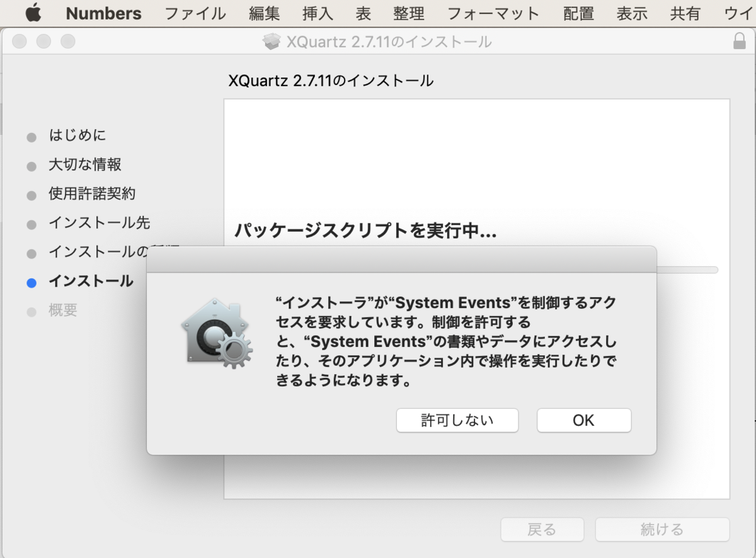Open the 表示 menu
Image resolution: width=756 pixels, height=558 pixels.
point(632,13)
